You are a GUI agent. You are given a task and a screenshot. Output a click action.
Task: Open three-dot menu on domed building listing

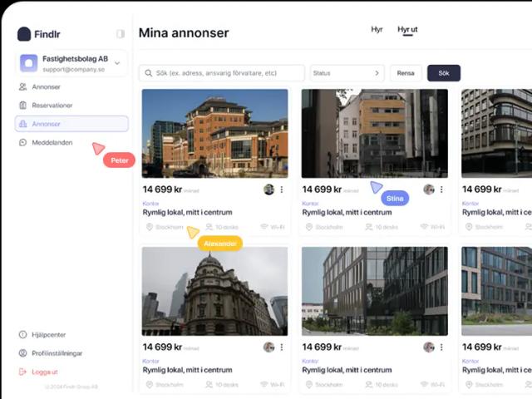(282, 347)
